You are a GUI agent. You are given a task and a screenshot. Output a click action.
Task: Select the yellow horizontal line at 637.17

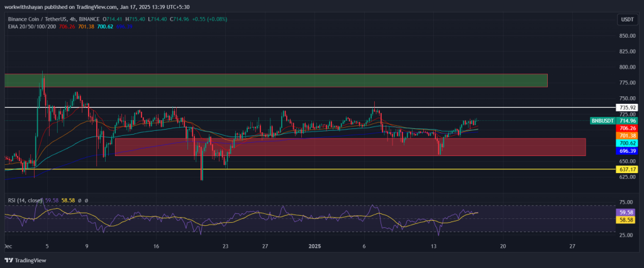point(310,169)
